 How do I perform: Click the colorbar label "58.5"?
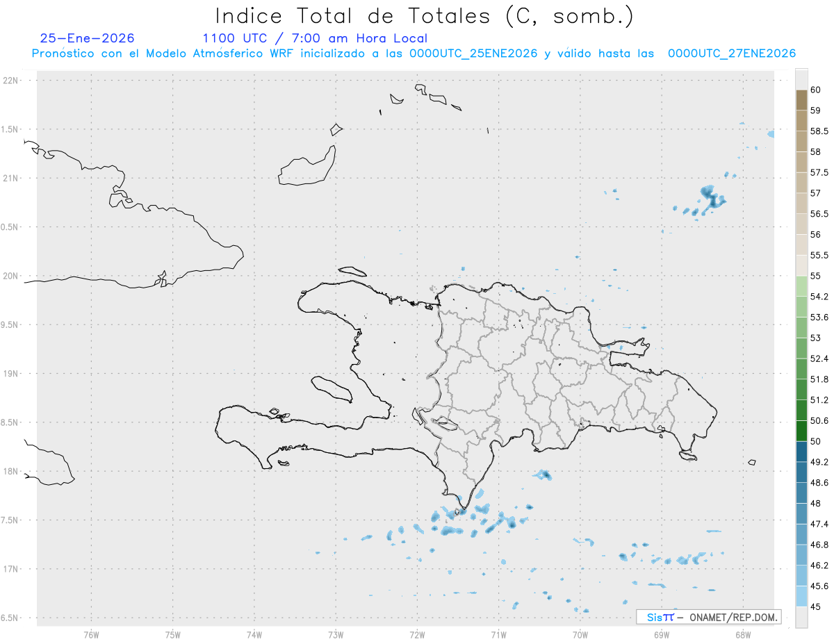[819, 131]
